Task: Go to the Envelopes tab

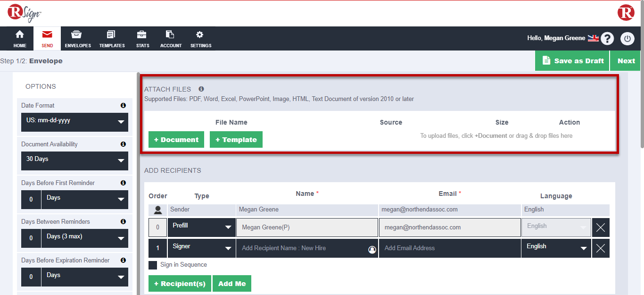Action: coord(78,39)
